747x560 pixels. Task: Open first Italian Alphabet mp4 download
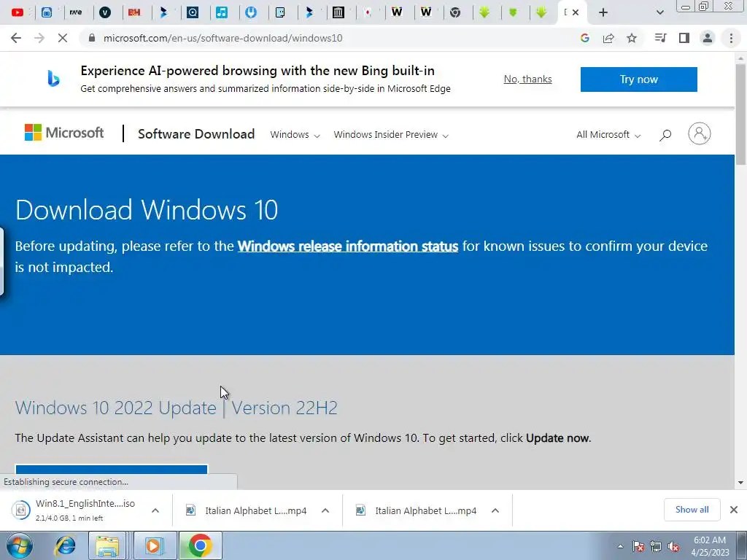(x=247, y=510)
